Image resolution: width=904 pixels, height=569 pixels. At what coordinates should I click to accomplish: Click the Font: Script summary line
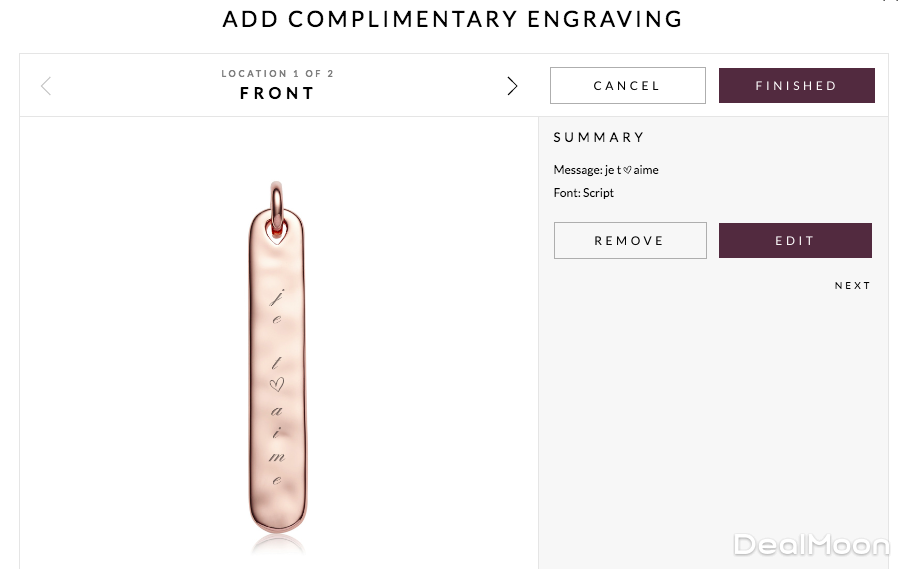tap(584, 193)
